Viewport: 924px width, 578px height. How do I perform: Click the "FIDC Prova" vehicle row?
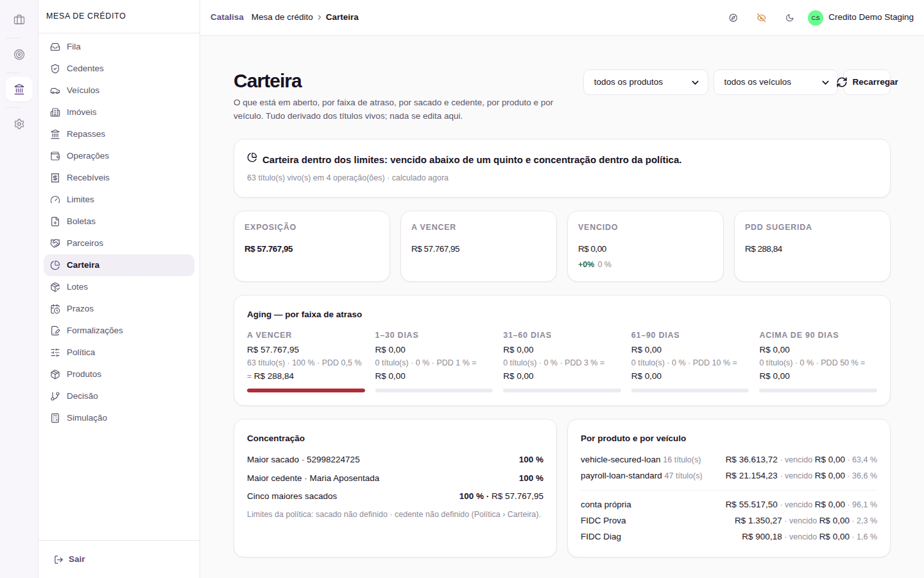pos(729,521)
